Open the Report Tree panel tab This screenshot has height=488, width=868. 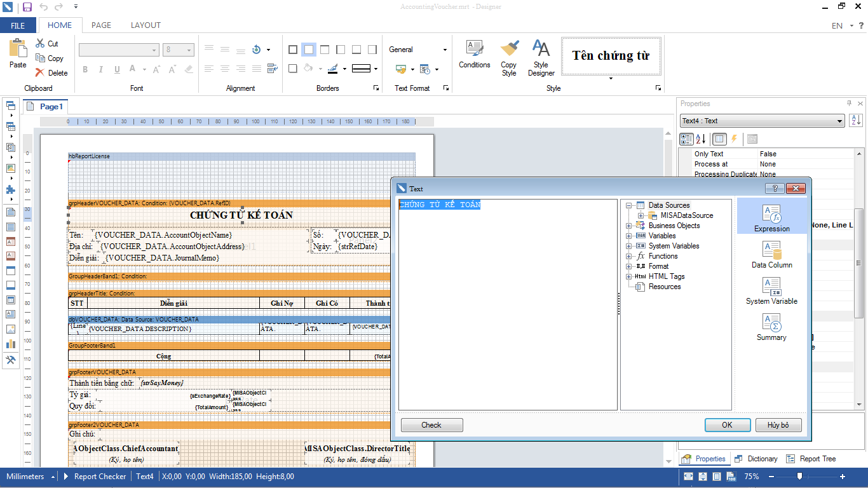811,459
